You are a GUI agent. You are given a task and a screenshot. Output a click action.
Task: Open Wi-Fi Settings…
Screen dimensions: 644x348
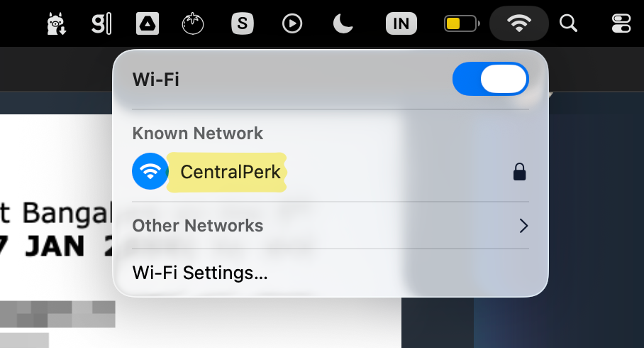click(x=200, y=273)
